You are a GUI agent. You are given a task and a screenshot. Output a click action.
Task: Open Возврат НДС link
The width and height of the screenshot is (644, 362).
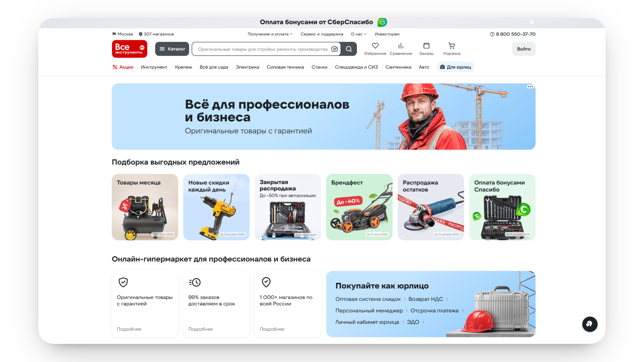[428, 299]
